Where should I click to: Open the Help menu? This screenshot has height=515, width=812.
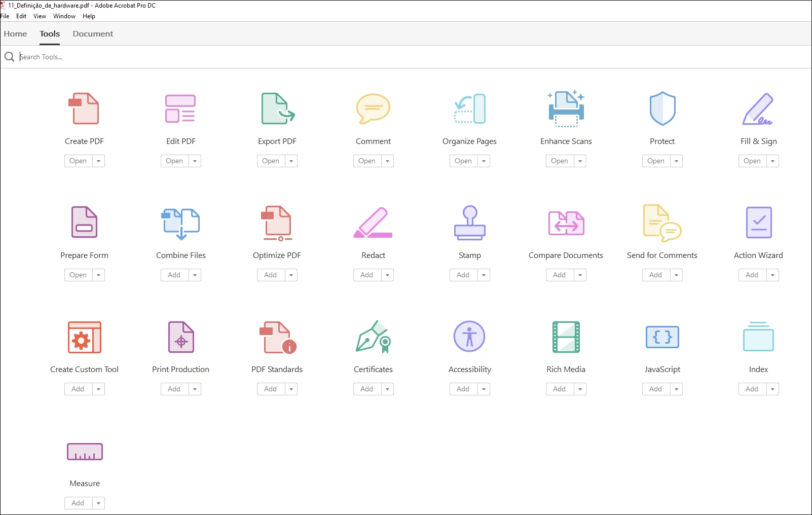[x=89, y=16]
